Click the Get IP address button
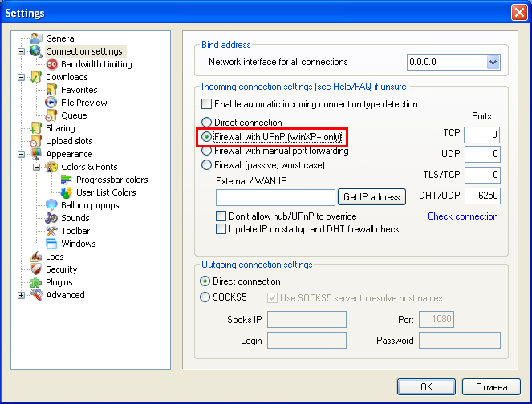 (x=372, y=197)
